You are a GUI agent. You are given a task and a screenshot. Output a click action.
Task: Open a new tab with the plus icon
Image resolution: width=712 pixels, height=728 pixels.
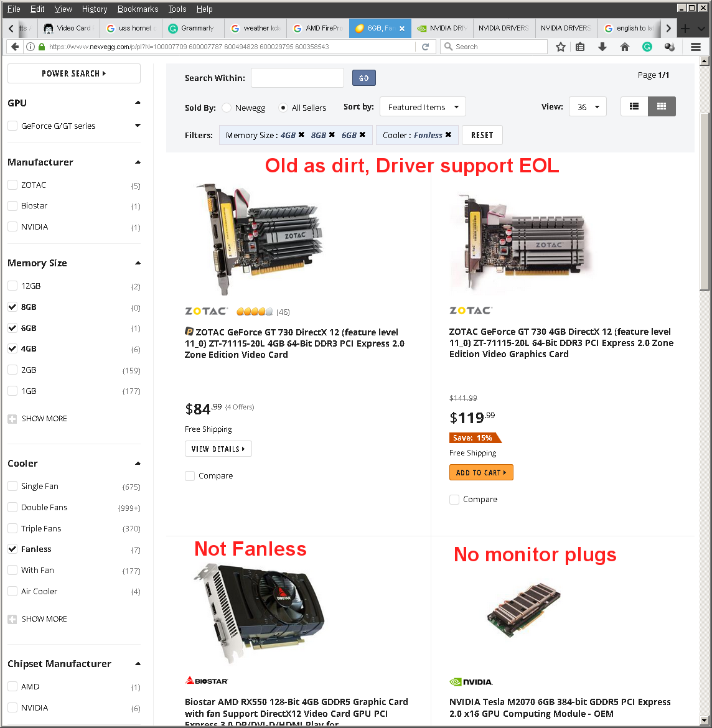point(685,29)
